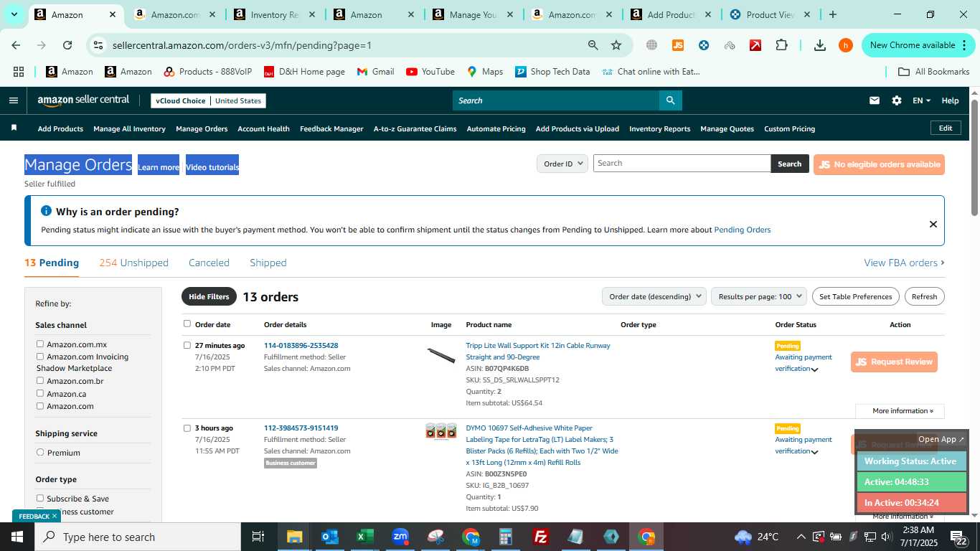Select the checkbox for order 114-0183896-2535428
The height and width of the screenshot is (551, 980).
(187, 345)
